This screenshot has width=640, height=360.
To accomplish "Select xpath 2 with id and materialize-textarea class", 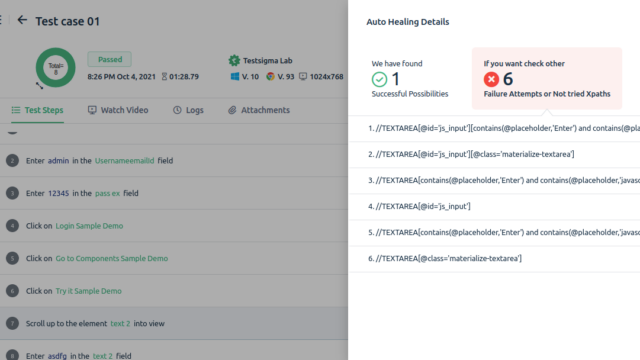I will click(x=494, y=154).
